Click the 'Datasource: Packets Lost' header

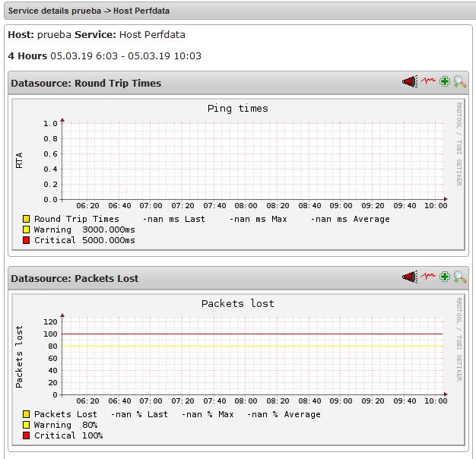75,279
